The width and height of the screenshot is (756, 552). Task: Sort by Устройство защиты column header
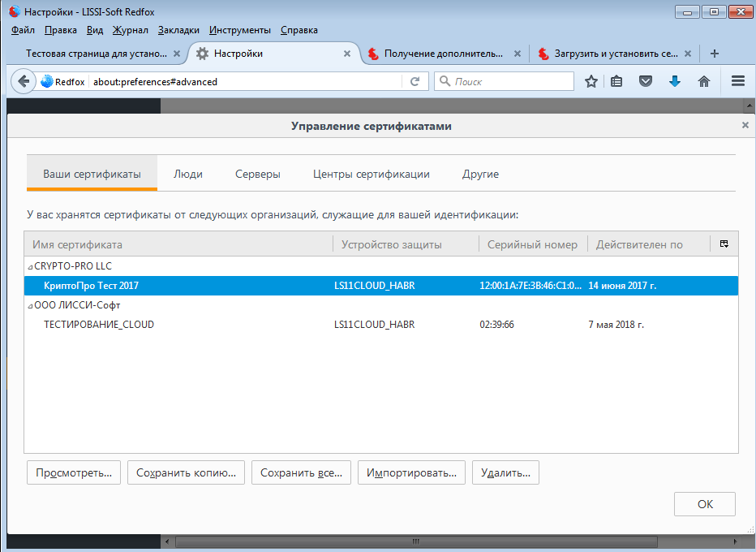click(x=406, y=244)
